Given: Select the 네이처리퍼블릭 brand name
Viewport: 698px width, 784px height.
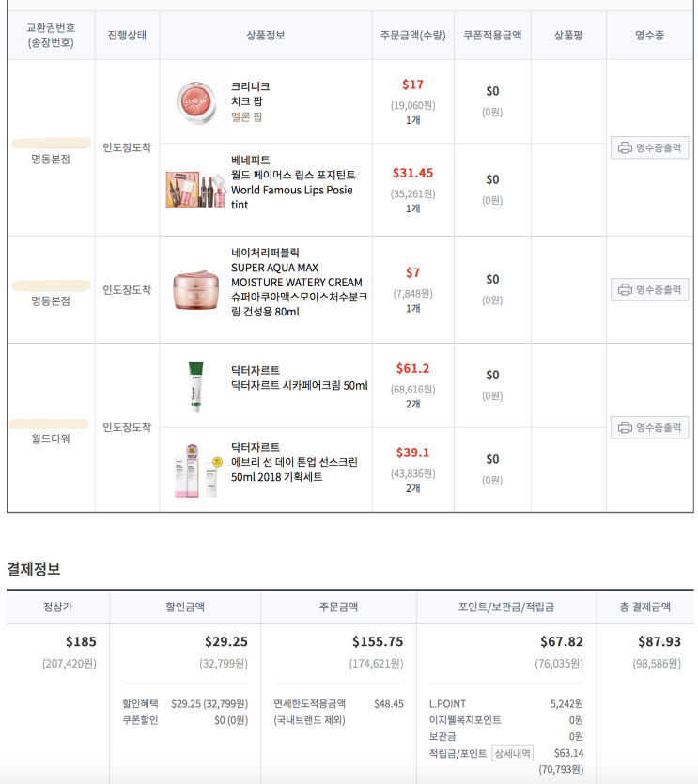Looking at the screenshot, I should tap(265, 253).
